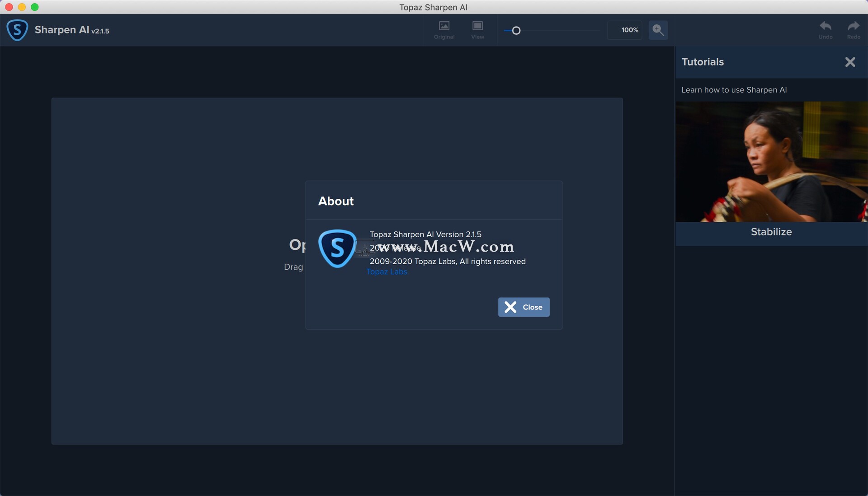
Task: Click the Tutorials panel title
Action: (x=703, y=62)
